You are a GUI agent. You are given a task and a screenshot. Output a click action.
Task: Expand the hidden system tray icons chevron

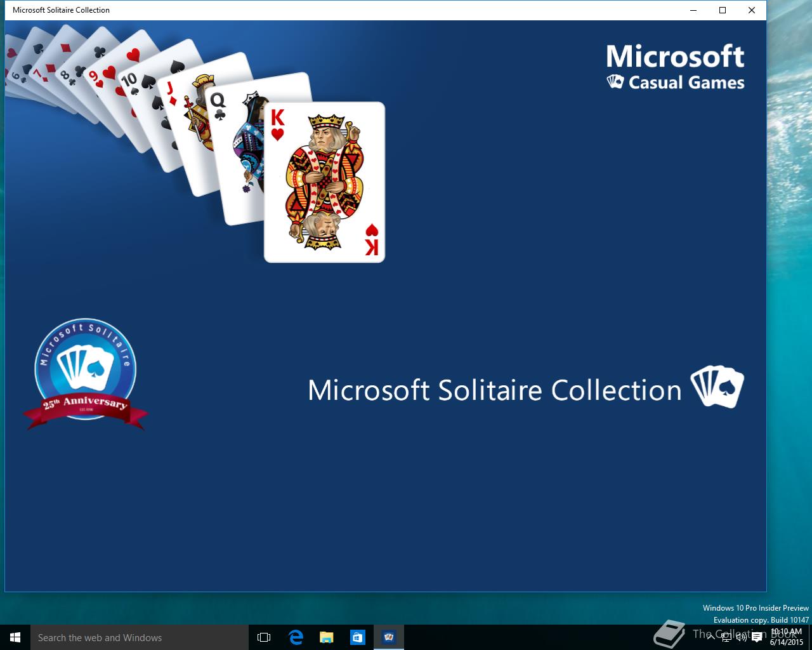[x=710, y=637]
